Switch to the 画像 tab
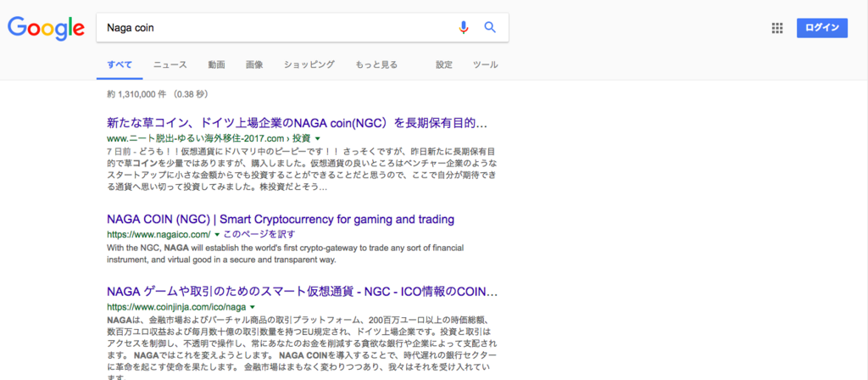 254,64
